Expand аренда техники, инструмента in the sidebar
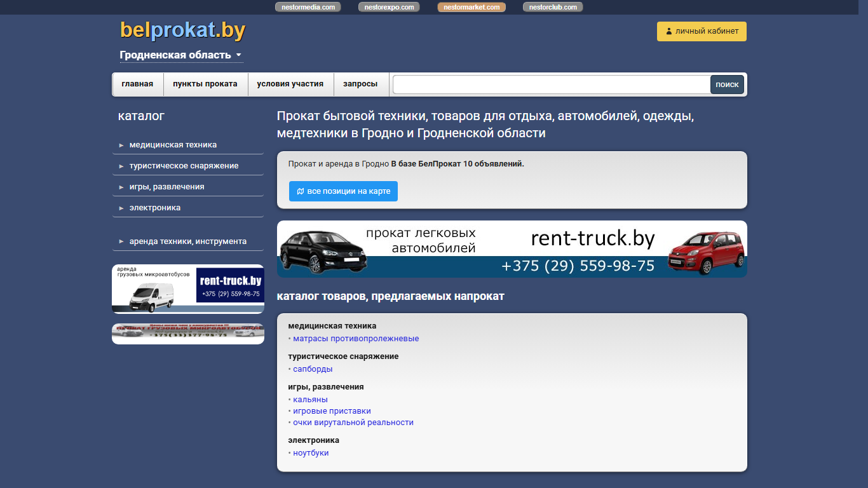Viewport: 868px width, 488px height. tap(187, 241)
